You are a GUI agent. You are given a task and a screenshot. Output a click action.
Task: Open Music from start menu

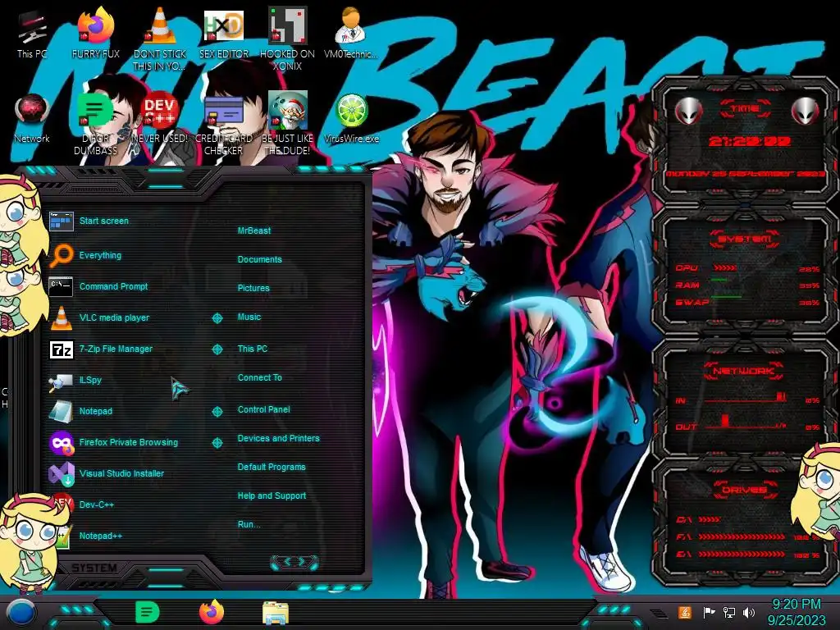point(249,317)
